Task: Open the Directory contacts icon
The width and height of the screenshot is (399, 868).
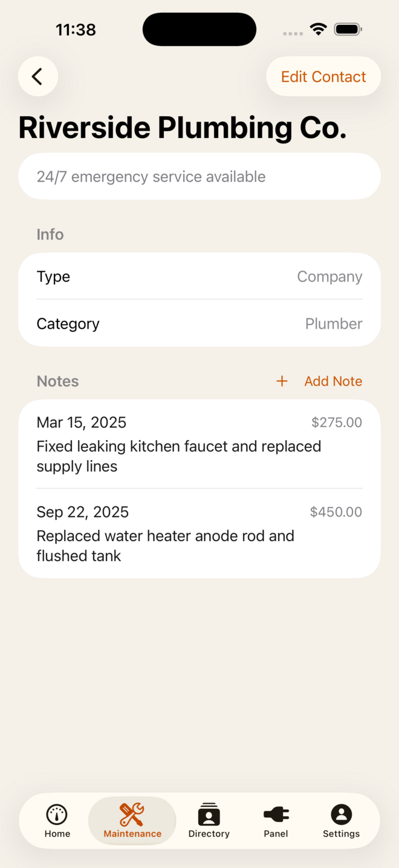Action: coord(209,815)
